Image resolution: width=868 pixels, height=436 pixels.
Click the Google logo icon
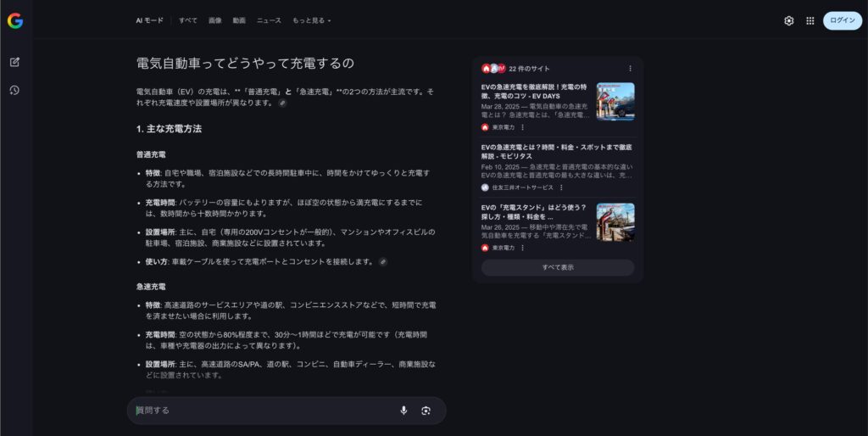pyautogui.click(x=15, y=21)
